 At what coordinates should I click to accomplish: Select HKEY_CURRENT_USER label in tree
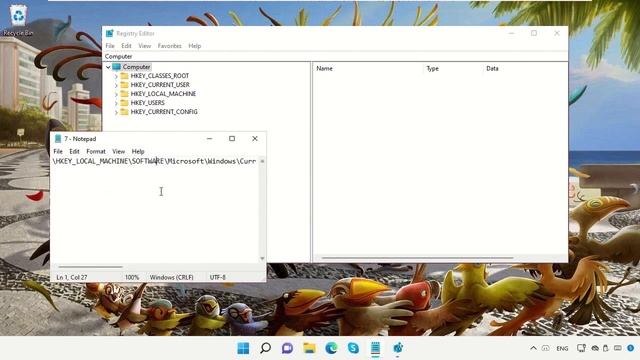pos(160,85)
